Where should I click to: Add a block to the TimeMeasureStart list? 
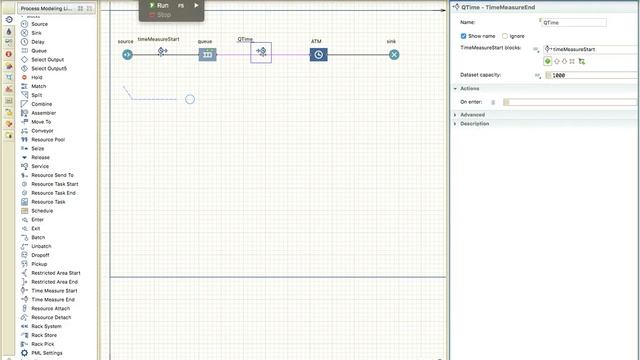(x=548, y=61)
